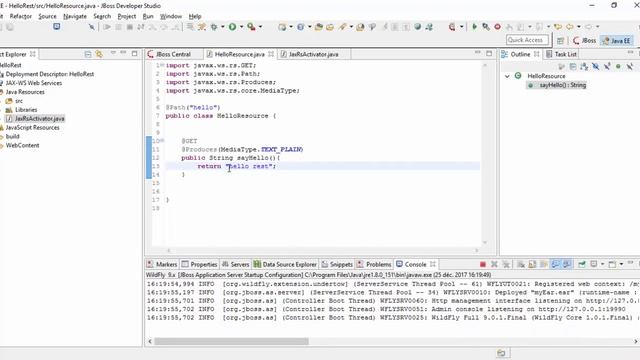This screenshot has width=640, height=360.
Task: Open the Debug bug icon in toolbar
Action: (214, 27)
